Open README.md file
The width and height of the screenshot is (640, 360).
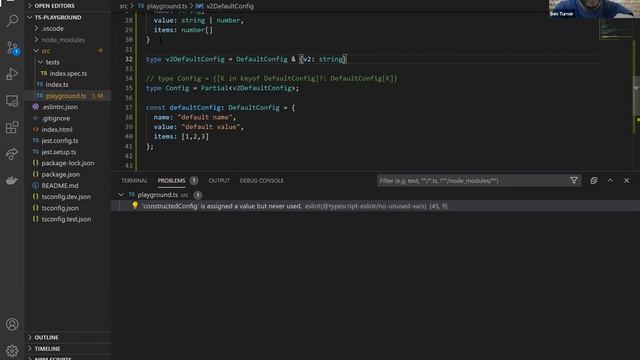coord(60,185)
